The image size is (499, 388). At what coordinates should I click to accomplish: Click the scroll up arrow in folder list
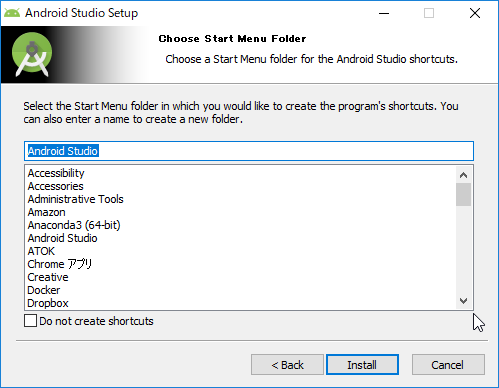click(x=463, y=175)
